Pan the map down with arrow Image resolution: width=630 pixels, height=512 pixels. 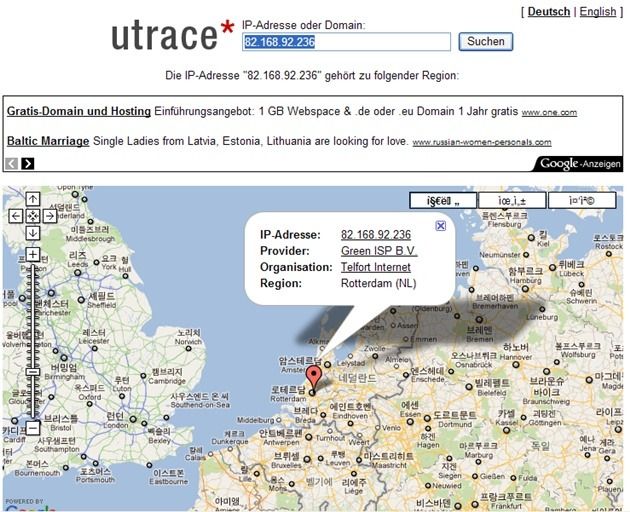coord(33,233)
